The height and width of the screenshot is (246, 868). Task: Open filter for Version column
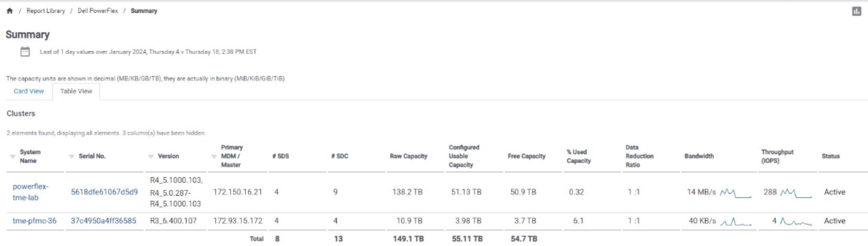point(151,156)
